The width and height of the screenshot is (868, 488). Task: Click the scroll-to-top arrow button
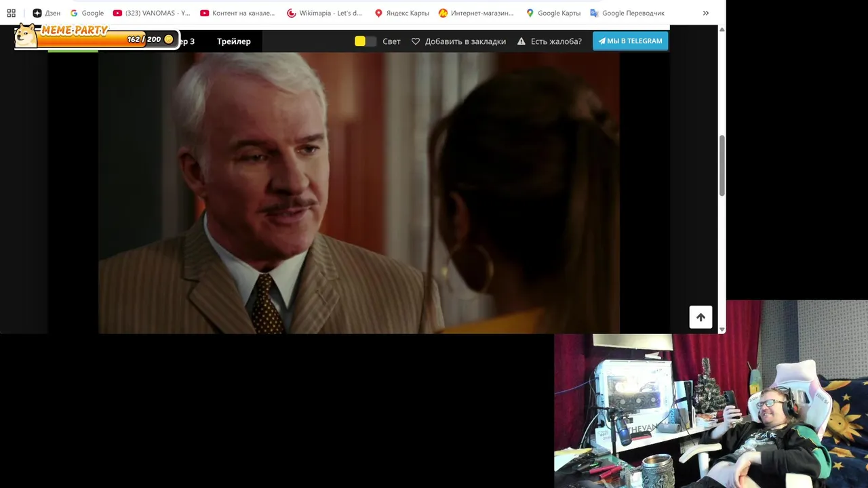tap(701, 317)
